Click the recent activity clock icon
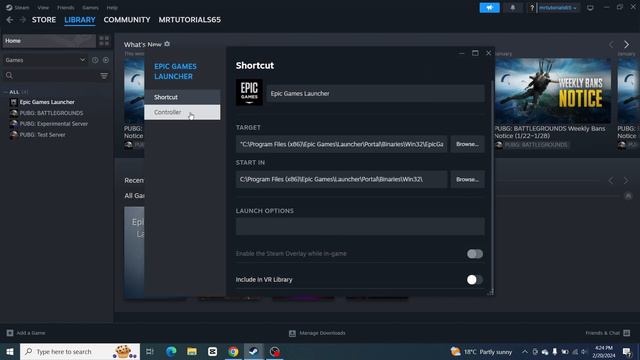 95,60
